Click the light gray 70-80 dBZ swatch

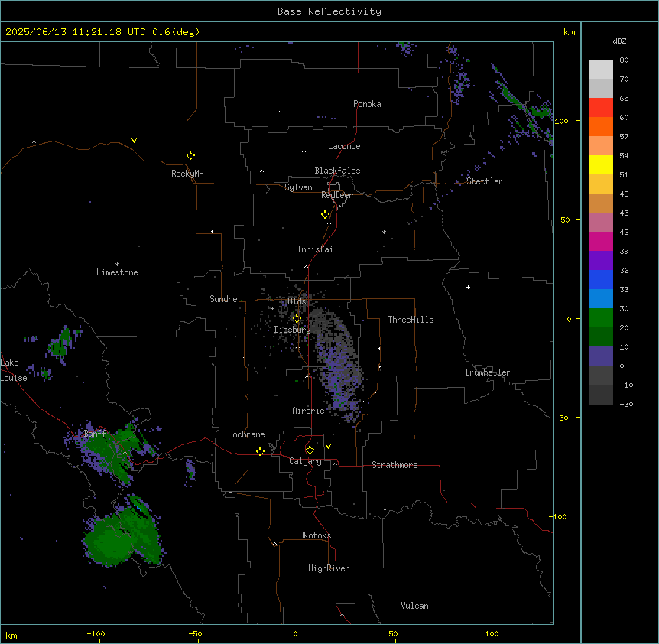pyautogui.click(x=601, y=70)
